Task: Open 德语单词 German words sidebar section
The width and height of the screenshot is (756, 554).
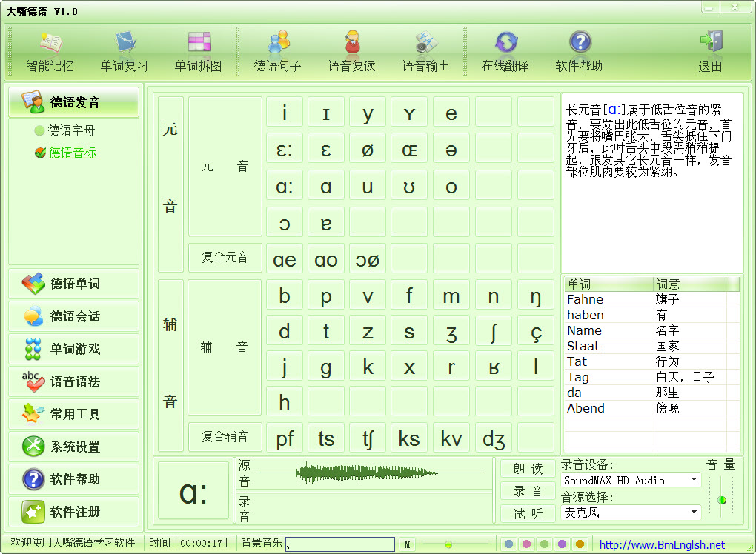Action: point(74,284)
